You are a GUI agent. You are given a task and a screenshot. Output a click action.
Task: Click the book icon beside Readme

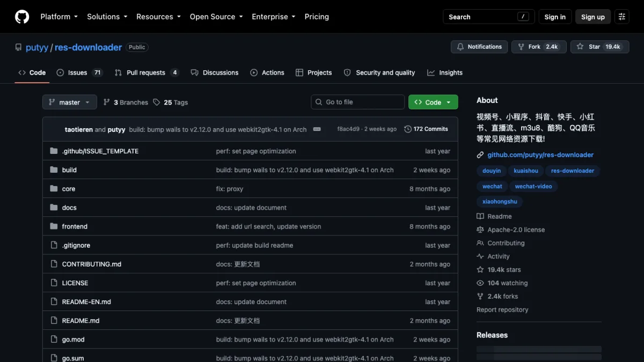(480, 217)
